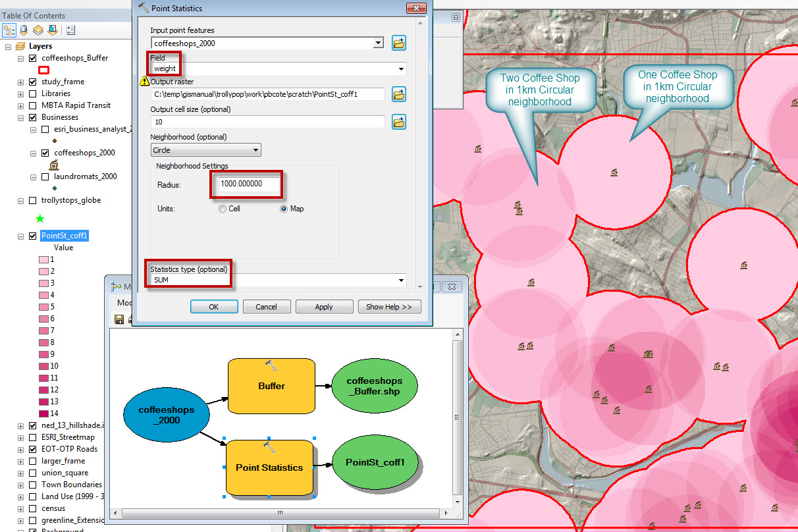Viewport: 798px width, 532px height.
Task: Click the red coffeeshops_Buffer color swatch
Action: pos(43,69)
